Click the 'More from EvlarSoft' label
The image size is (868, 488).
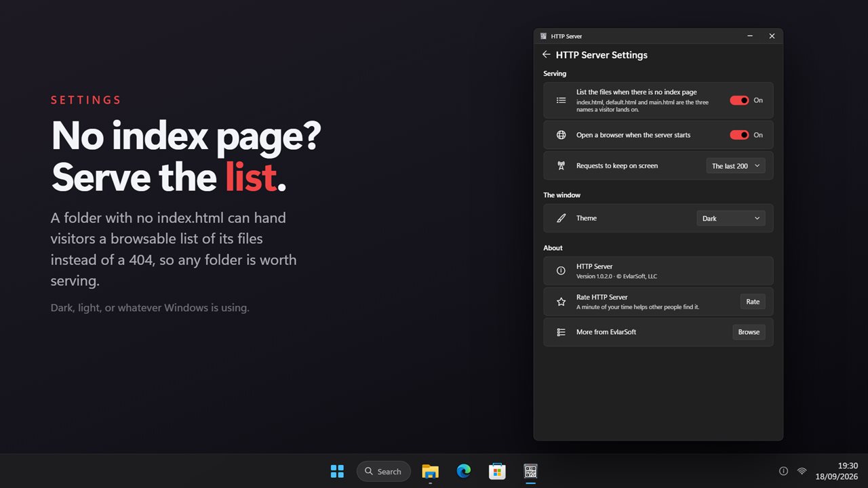[x=606, y=332]
